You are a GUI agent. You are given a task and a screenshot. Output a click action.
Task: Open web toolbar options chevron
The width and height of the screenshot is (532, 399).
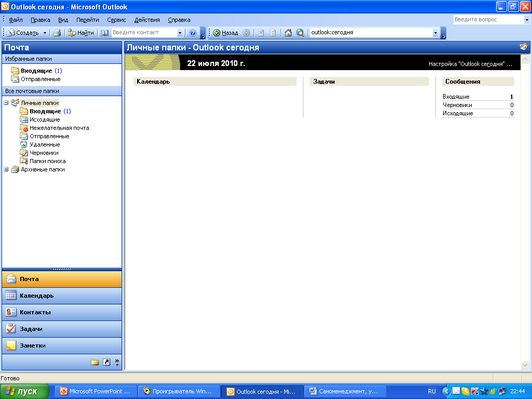(x=444, y=33)
